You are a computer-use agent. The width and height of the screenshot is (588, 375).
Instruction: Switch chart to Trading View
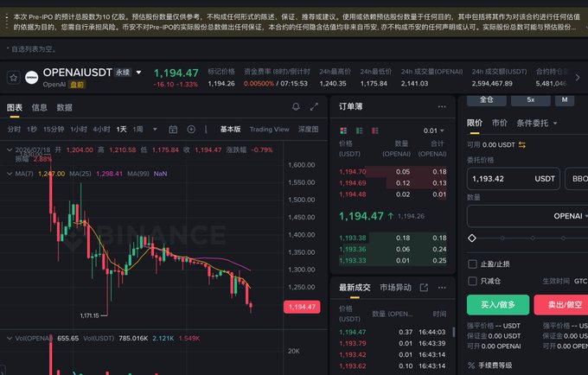[x=269, y=130]
